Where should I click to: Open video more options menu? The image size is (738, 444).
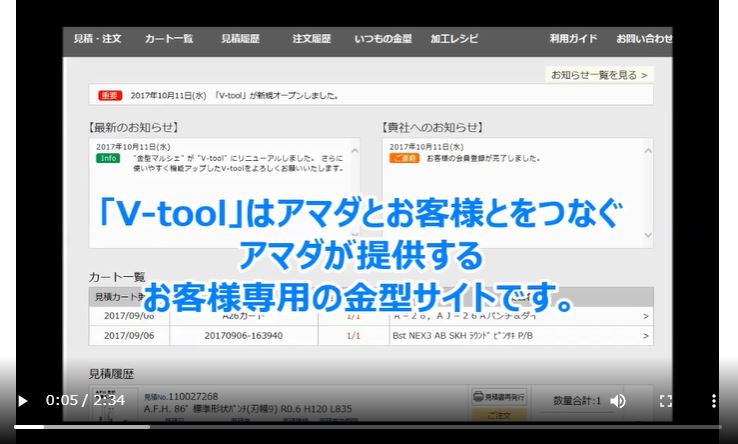click(714, 401)
